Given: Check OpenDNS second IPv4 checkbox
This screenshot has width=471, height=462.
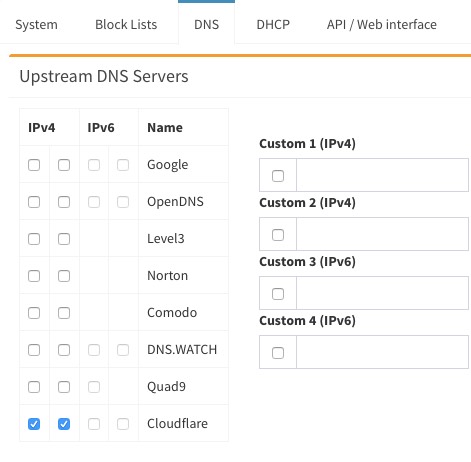Looking at the screenshot, I should point(64,202).
